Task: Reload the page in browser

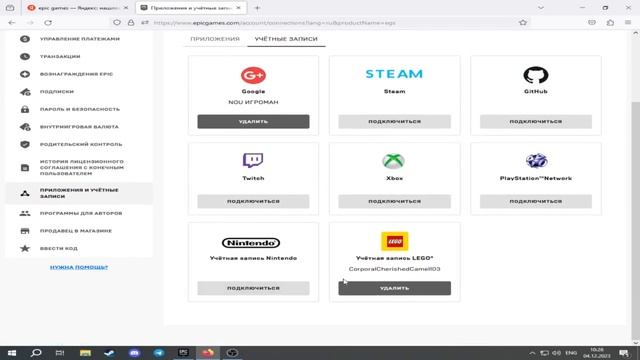Action: point(48,23)
